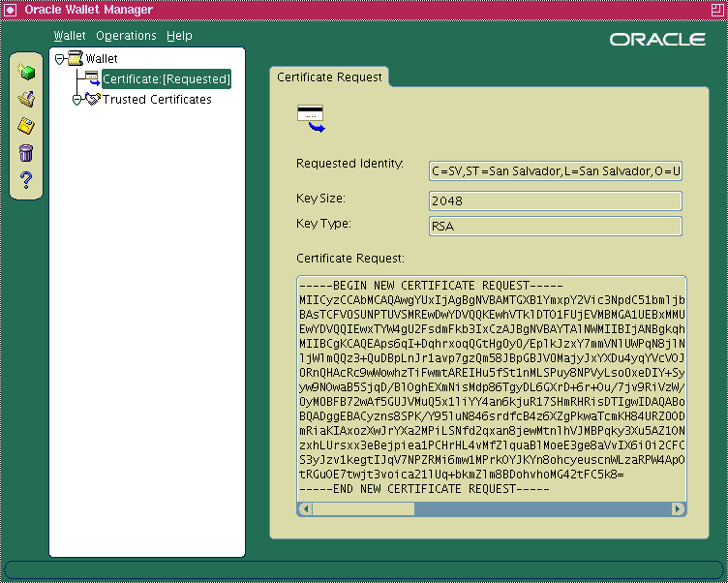The height and width of the screenshot is (583, 728).
Task: Open the Wallet menu
Action: click(70, 36)
